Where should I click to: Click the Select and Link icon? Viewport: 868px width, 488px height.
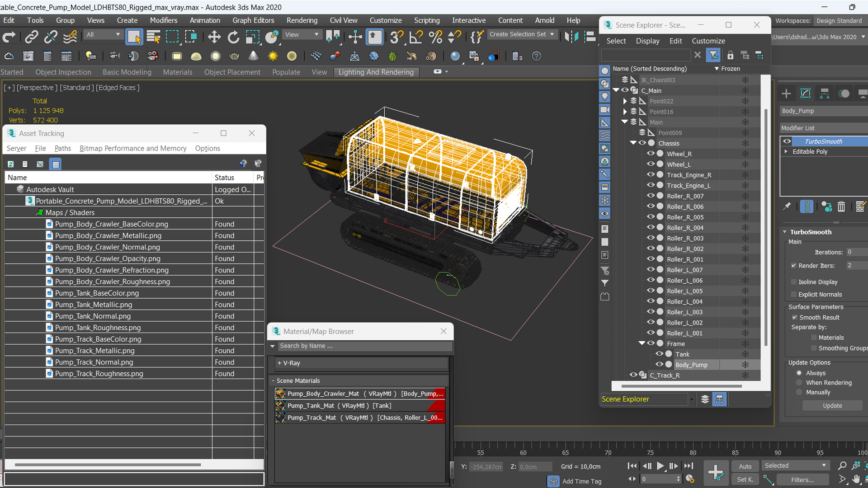(x=31, y=37)
